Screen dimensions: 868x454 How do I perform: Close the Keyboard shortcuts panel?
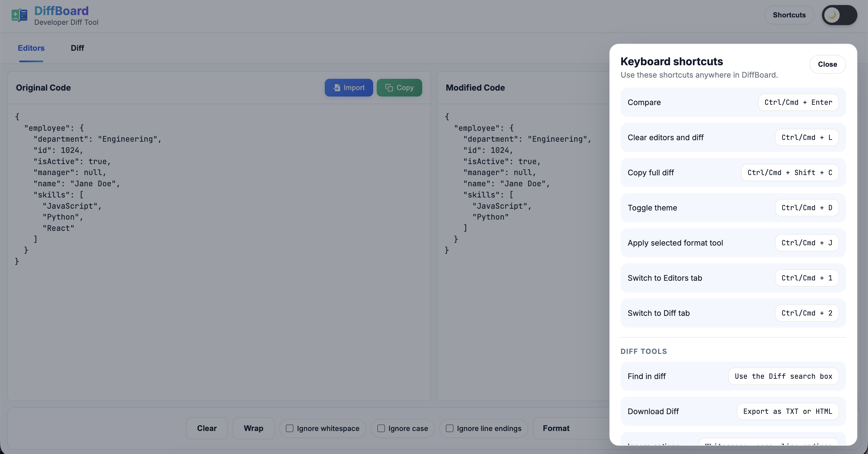(x=827, y=64)
